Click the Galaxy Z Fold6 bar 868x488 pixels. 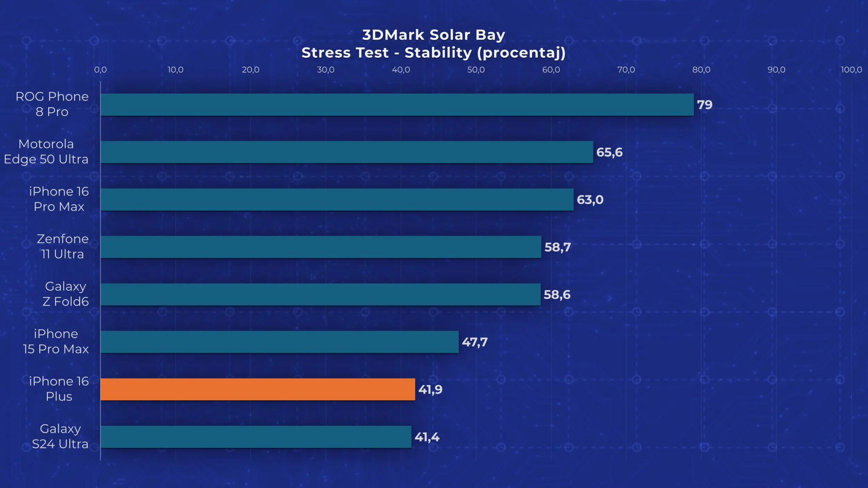(x=320, y=294)
